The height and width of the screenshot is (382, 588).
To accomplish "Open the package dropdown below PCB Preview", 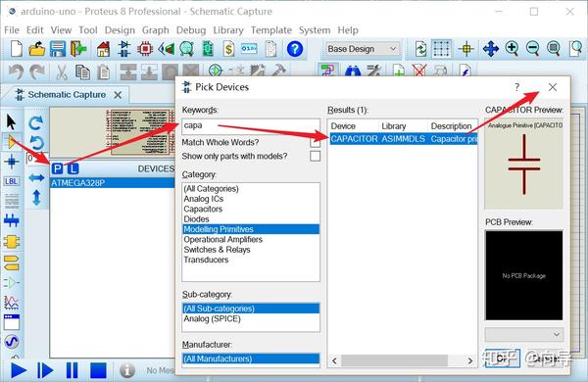I will (x=524, y=334).
